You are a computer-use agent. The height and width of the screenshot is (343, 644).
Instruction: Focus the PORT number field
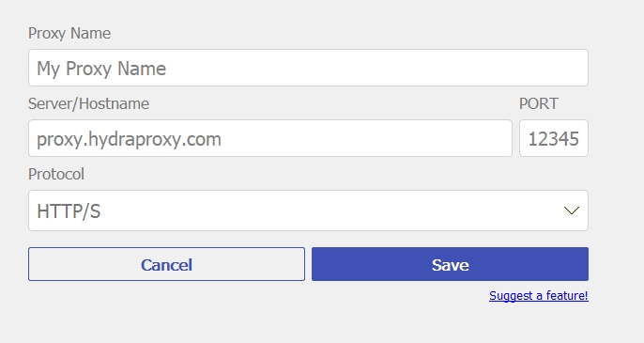554,138
